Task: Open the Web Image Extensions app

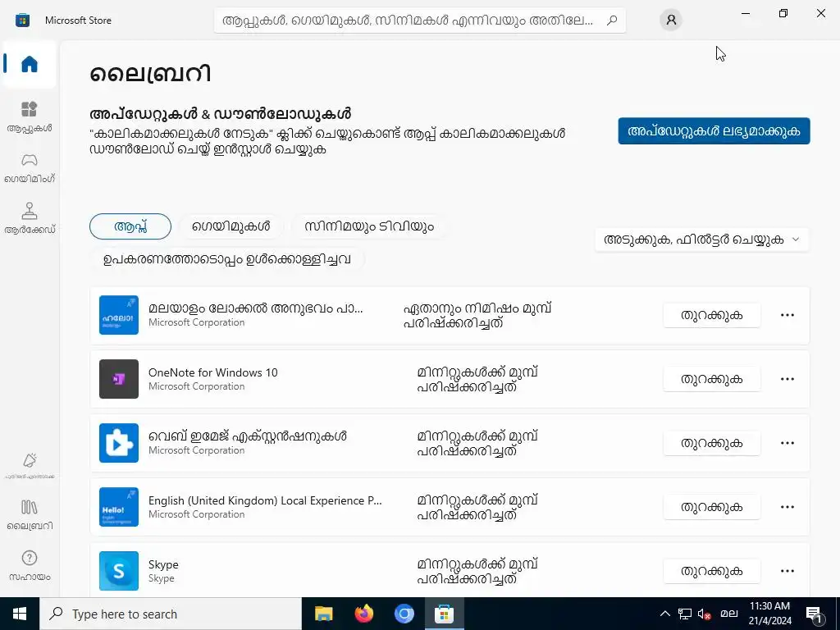Action: pos(711,443)
